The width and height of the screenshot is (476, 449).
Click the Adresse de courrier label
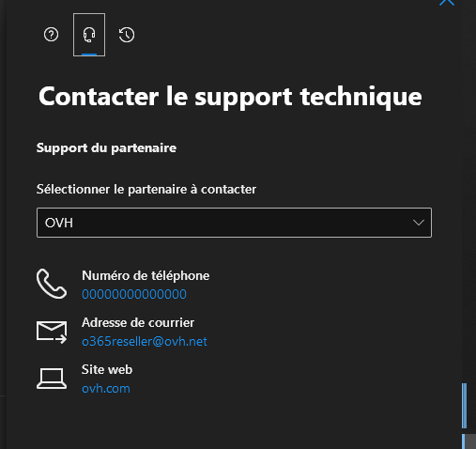[138, 323]
